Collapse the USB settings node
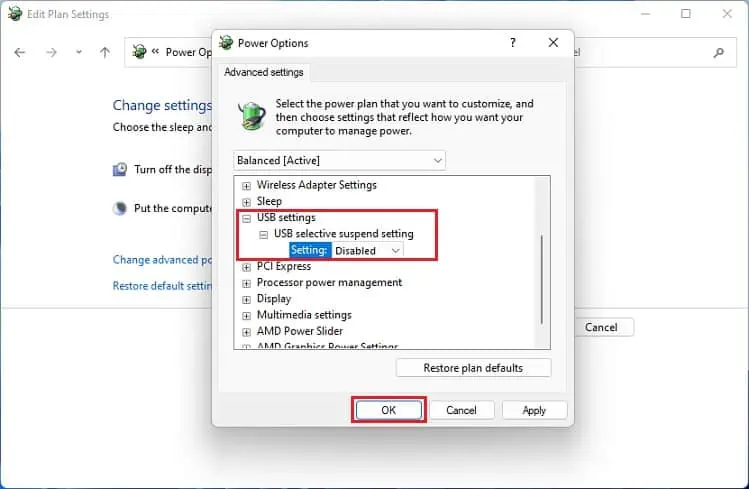The width and height of the screenshot is (749, 489). [x=246, y=218]
